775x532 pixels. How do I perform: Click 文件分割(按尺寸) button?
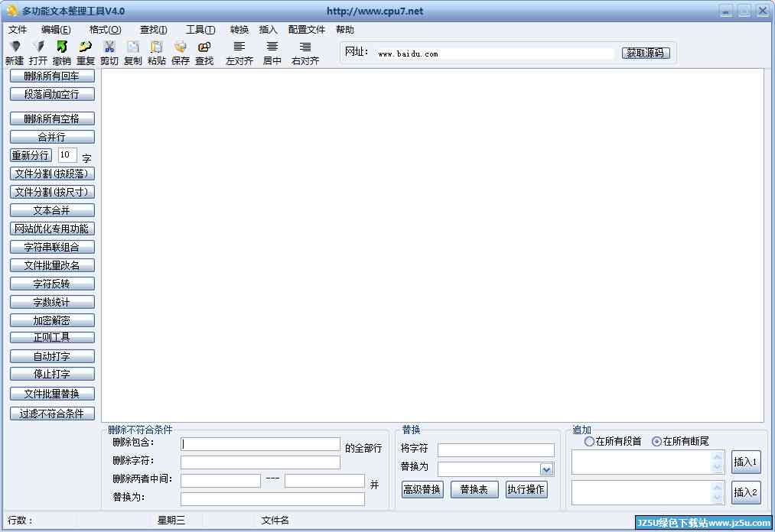pos(52,192)
